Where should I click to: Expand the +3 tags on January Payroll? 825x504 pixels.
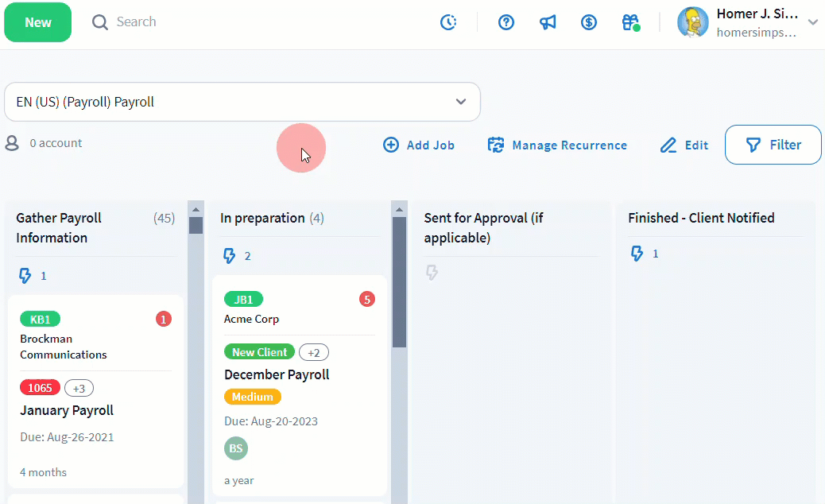click(79, 388)
